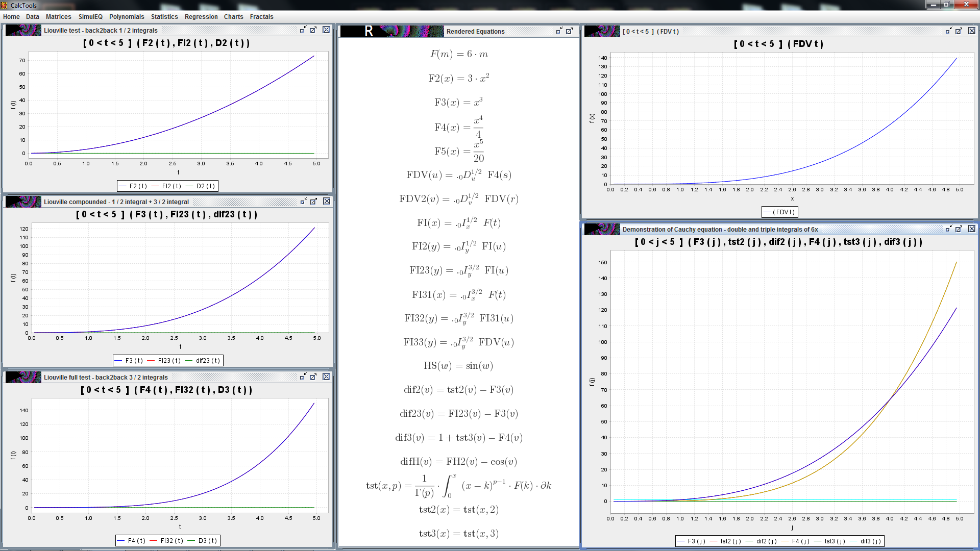Open the SimulEQ menu
Viewport: 980px width, 551px height.
point(90,17)
